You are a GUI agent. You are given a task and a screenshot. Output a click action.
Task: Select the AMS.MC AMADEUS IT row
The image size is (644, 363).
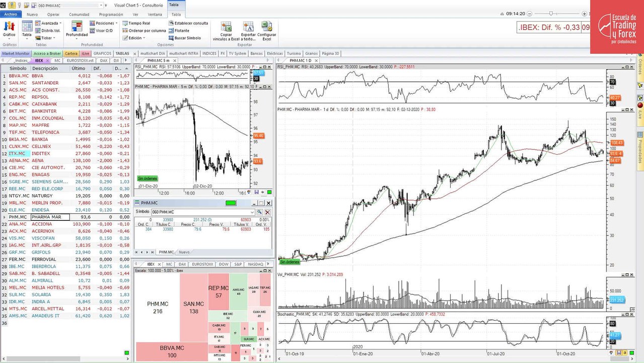pyautogui.click(x=65, y=316)
